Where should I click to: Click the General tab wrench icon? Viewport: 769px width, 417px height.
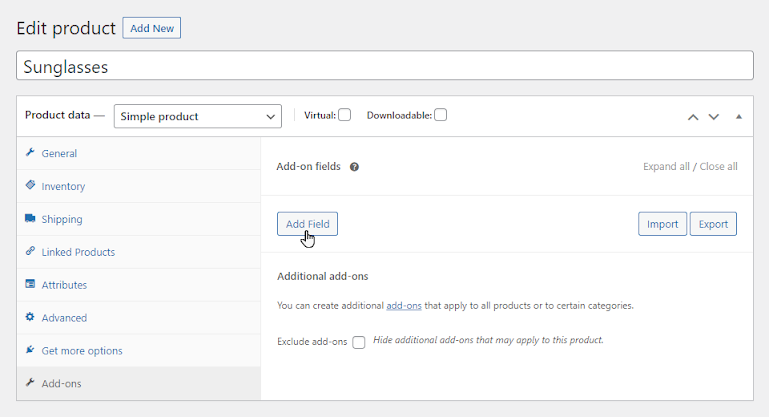pos(30,153)
